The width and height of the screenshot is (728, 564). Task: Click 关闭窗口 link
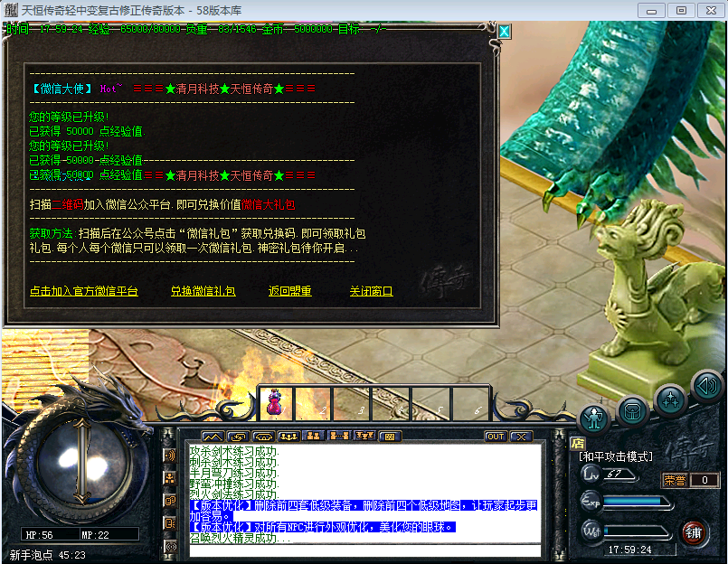[x=371, y=291]
